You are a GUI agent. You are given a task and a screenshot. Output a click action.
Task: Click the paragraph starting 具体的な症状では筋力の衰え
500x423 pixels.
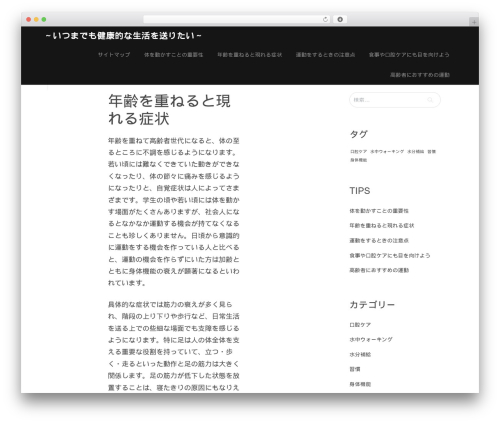[174, 346]
